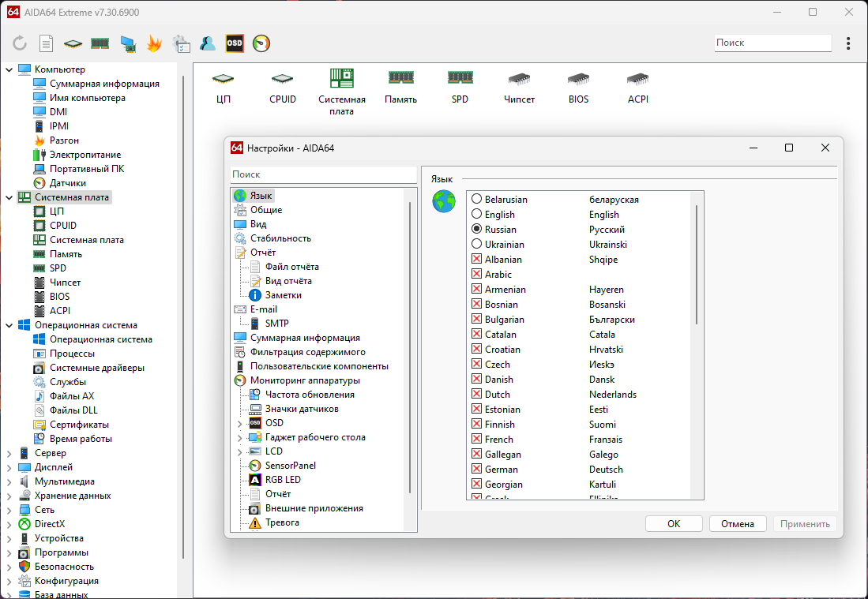Click OK in the settings dialog
The height and width of the screenshot is (599, 868).
point(674,524)
